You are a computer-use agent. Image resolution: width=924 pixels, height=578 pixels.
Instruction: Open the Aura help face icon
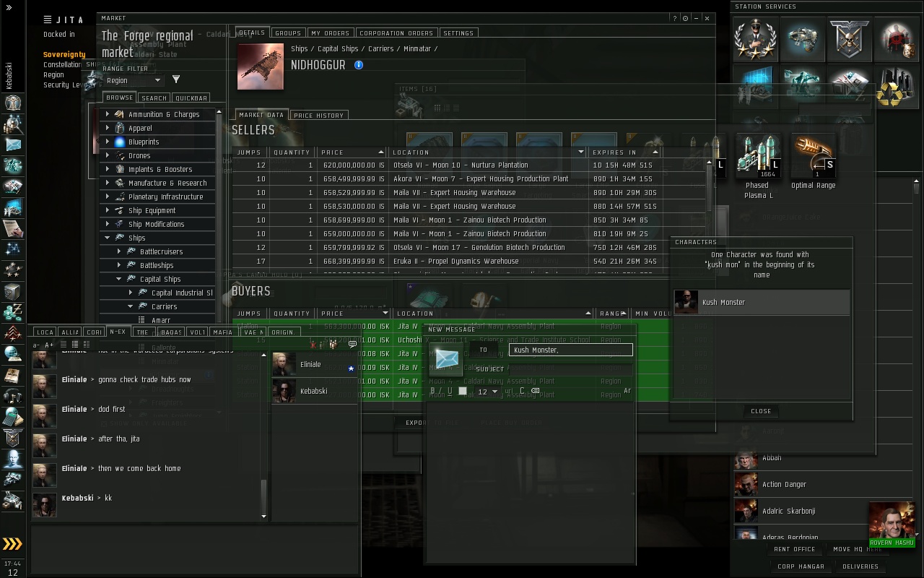(x=12, y=459)
